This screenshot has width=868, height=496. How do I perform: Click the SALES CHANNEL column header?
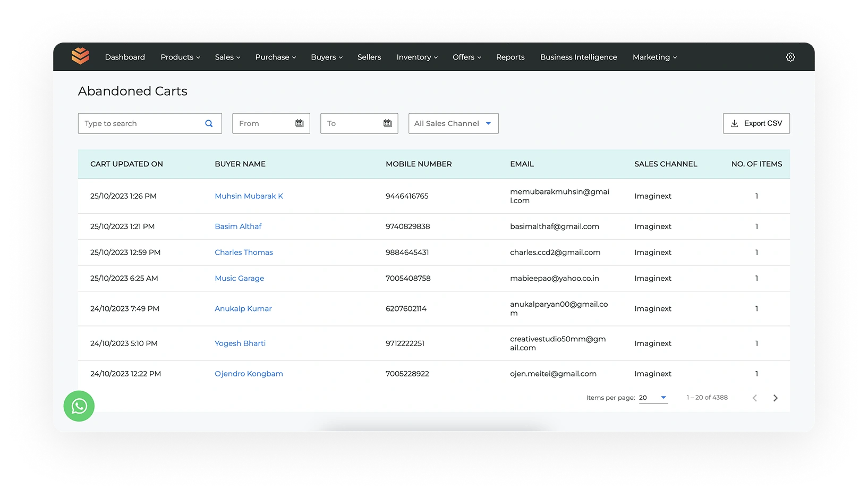tap(666, 164)
